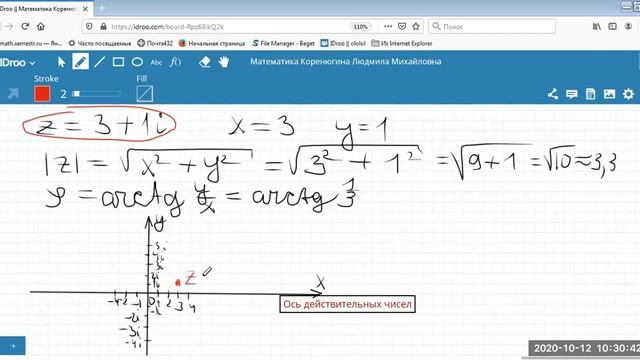The image size is (640, 360).
Task: Open the share board icon
Action: point(553,94)
